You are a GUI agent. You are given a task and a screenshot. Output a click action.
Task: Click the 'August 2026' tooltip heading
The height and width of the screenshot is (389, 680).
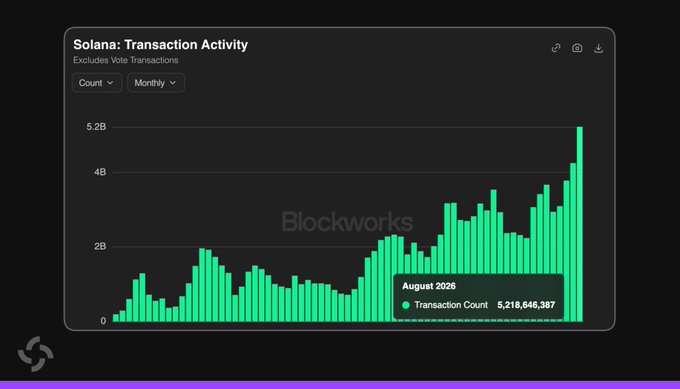pyautogui.click(x=429, y=286)
